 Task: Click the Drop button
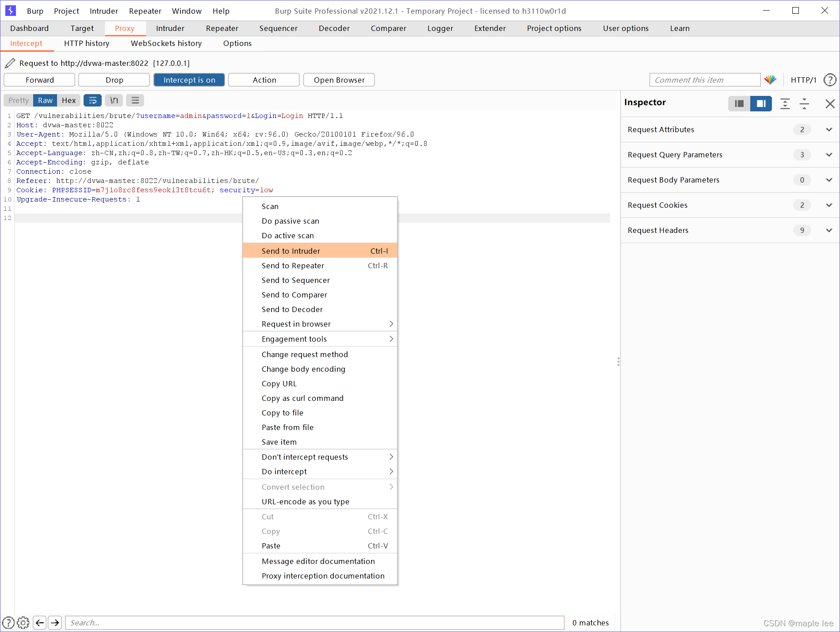coord(114,80)
